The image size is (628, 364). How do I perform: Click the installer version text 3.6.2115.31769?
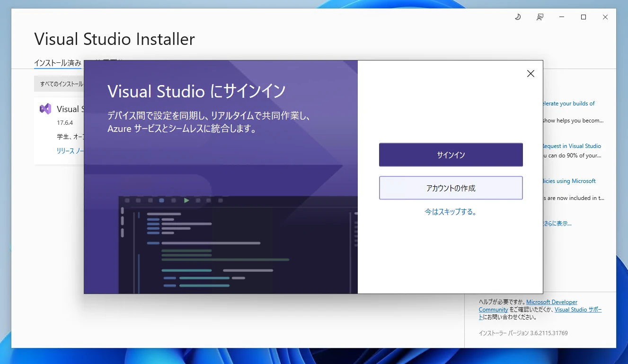click(523, 333)
